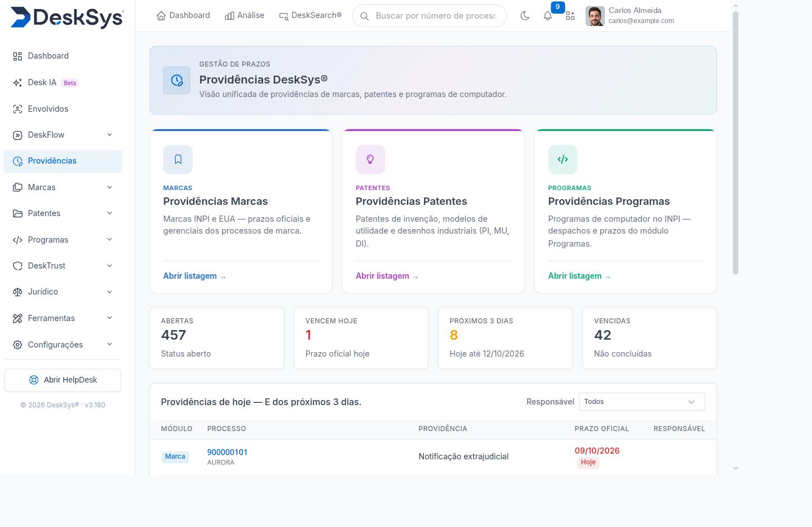Click the Hoje badge under the deadline
Screen dimensions: 812x527
pos(588,462)
